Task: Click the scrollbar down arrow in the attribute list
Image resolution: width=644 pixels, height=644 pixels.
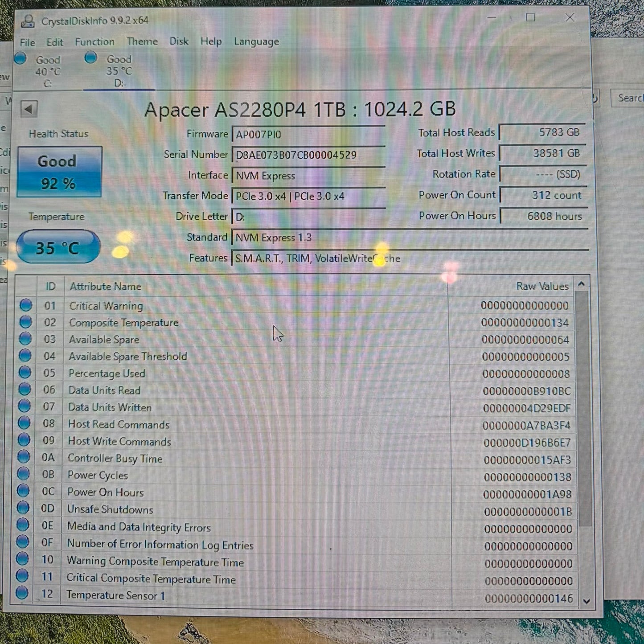Action: 587,601
